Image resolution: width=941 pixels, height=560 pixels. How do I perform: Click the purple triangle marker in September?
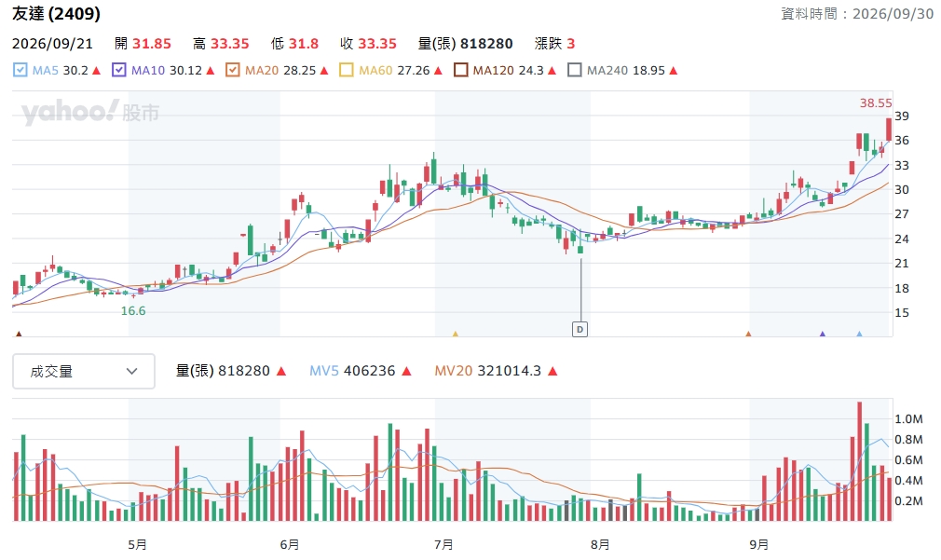tap(823, 334)
